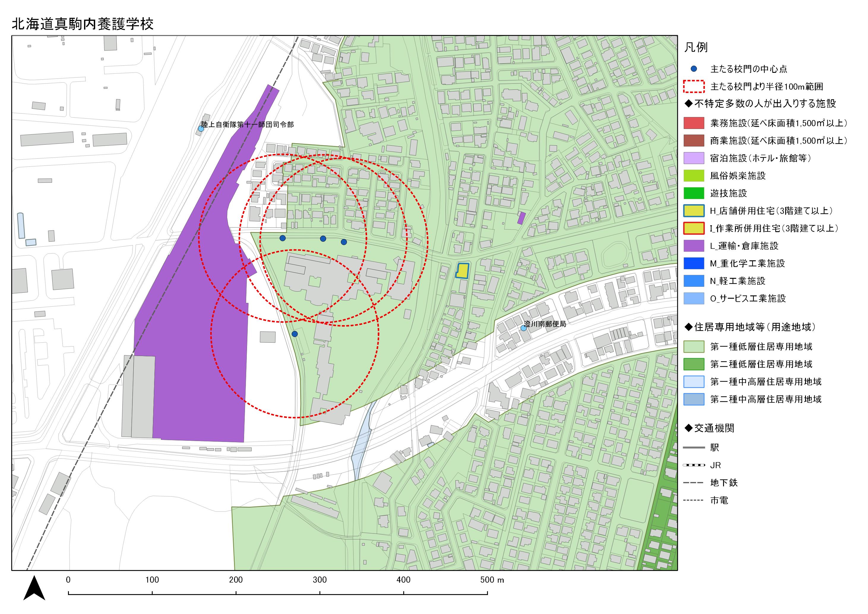
Task: Click the southern school gate point
Action: (295, 334)
